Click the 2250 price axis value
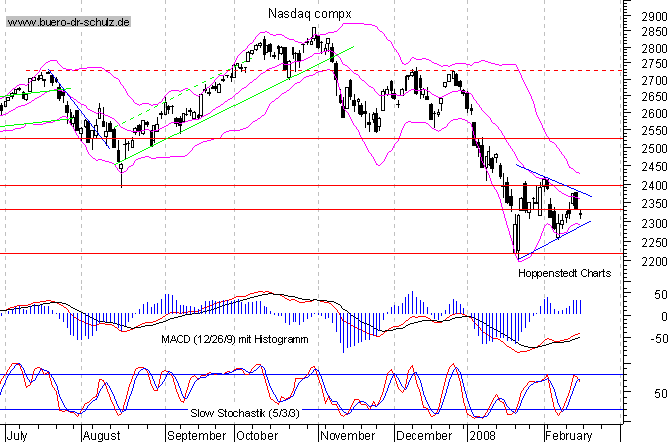The width and height of the screenshot is (671, 442). click(x=655, y=242)
